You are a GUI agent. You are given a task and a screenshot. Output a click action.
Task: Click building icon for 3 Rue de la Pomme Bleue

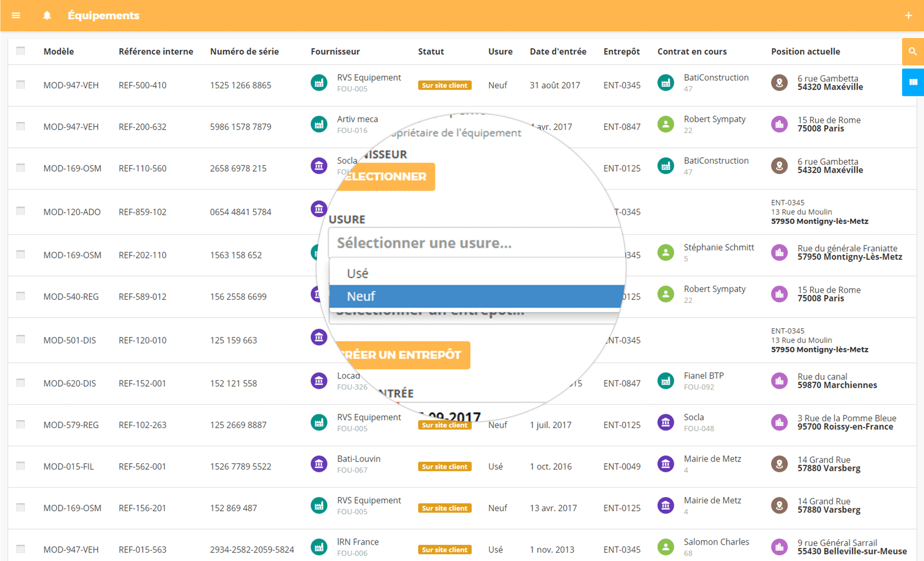(779, 422)
